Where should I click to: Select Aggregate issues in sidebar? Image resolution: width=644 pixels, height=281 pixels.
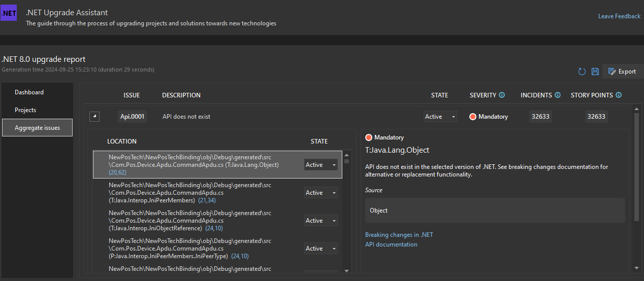(37, 128)
